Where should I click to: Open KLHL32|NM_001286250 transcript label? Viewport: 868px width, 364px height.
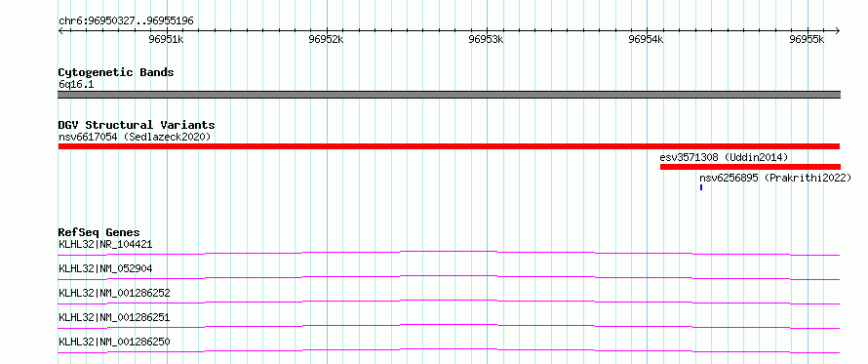[x=114, y=342]
